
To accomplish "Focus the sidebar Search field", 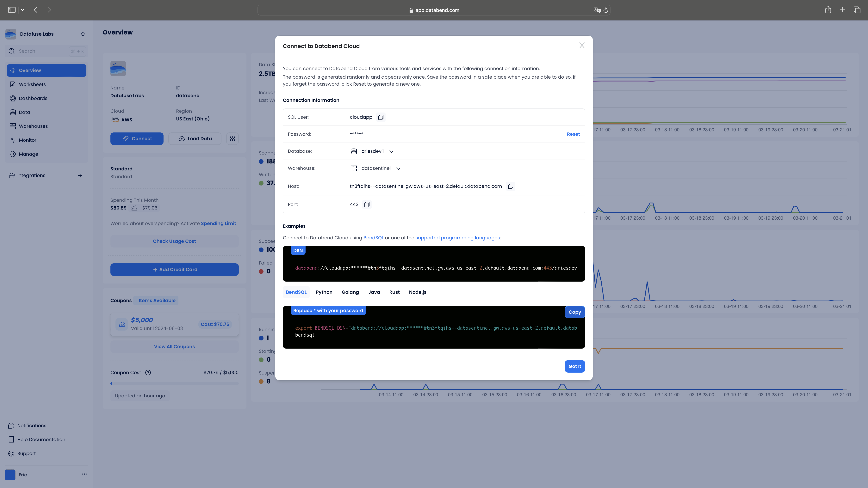I will (46, 51).
